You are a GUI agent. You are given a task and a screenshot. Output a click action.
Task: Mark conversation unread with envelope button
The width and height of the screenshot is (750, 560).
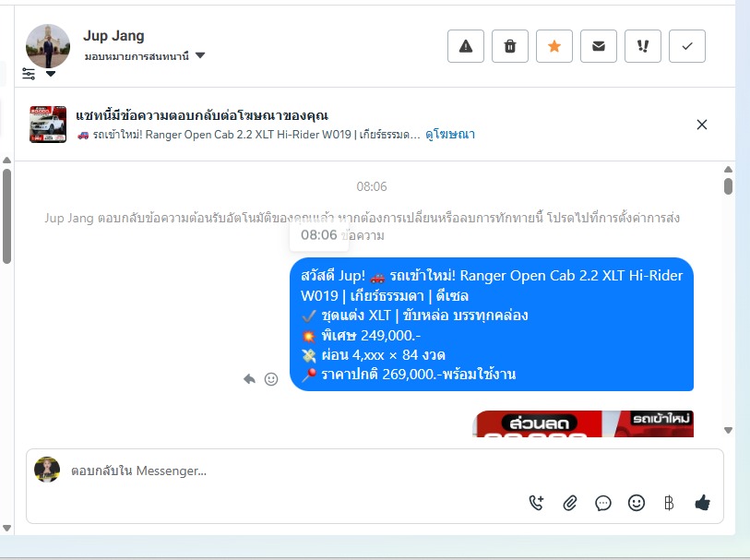(599, 46)
